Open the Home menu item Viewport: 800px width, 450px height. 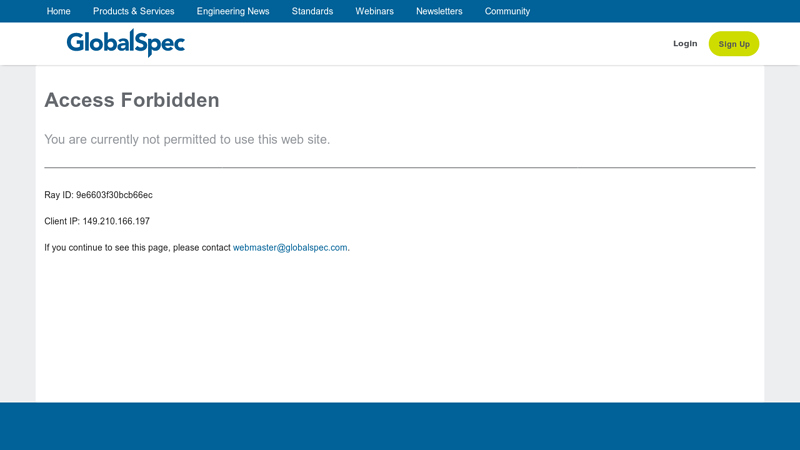(x=58, y=11)
